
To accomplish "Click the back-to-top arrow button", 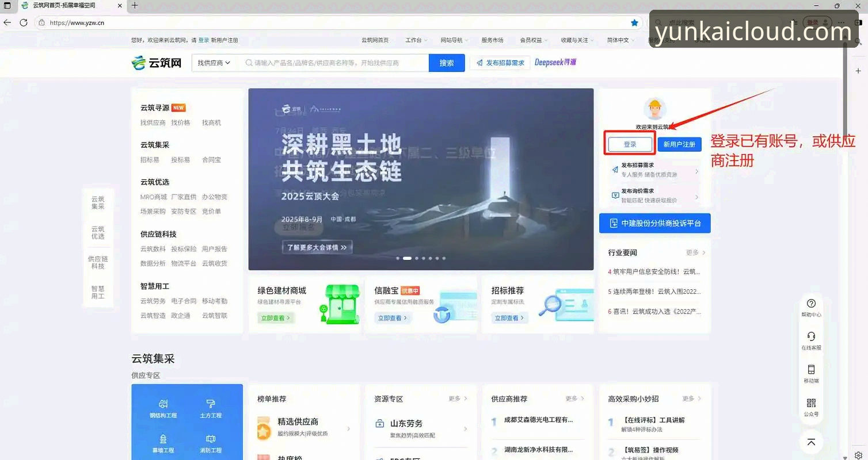I will point(811,442).
